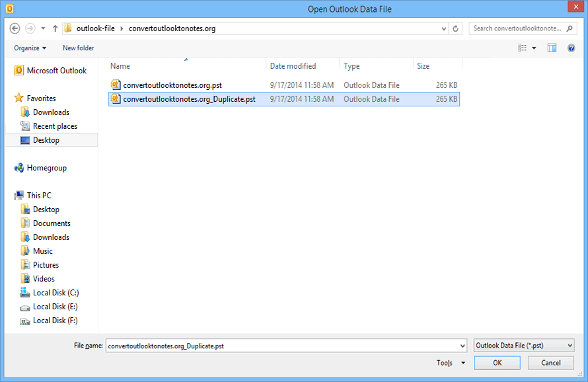
Task: Click the convertoutlooktonotes.org.pst file icon
Action: coord(116,85)
